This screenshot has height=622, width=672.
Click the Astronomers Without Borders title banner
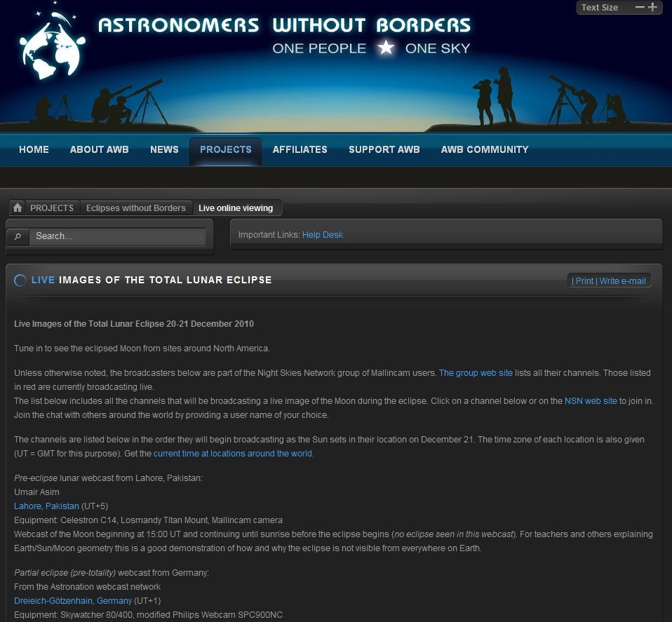[284, 25]
